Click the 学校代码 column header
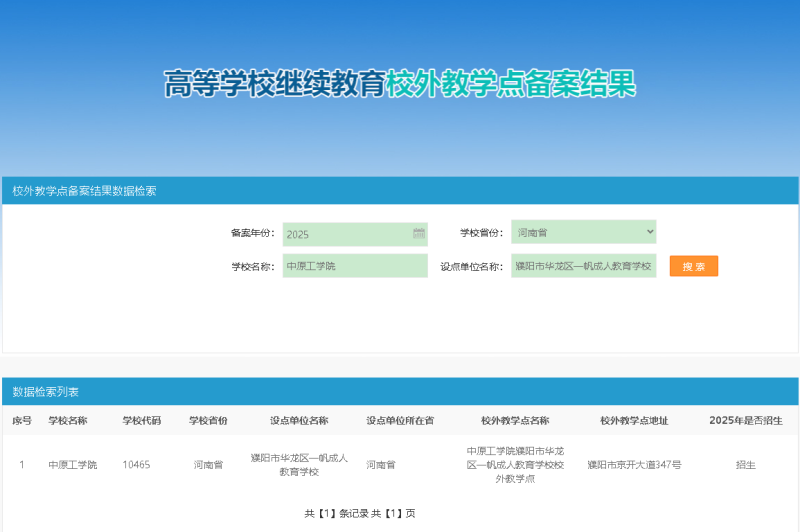 click(141, 420)
